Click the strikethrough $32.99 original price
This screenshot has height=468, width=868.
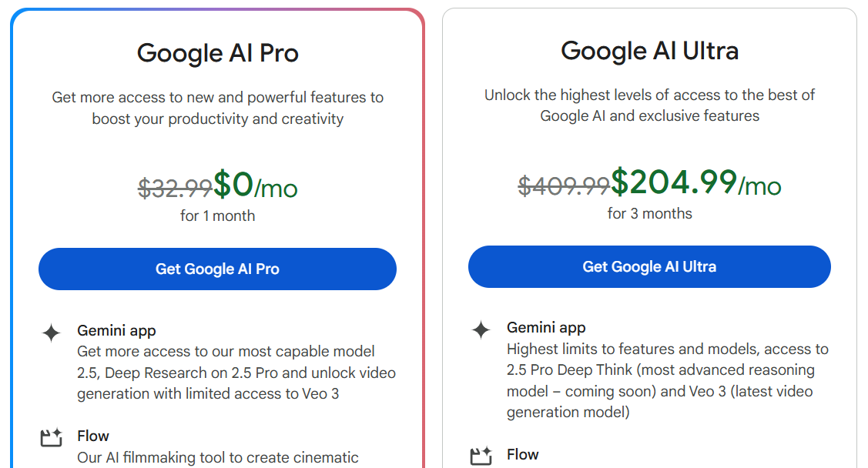tap(175, 188)
